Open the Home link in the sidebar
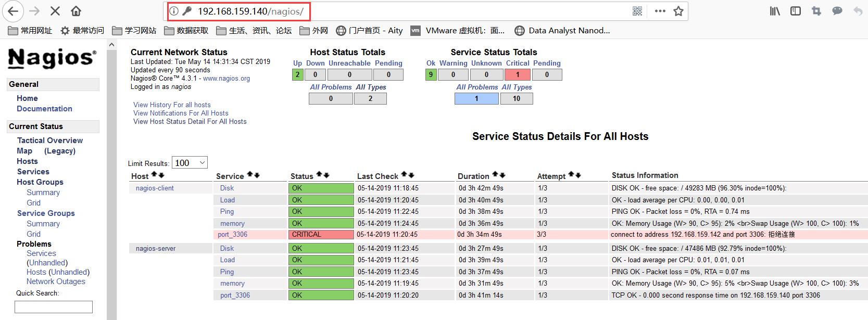Image resolution: width=868 pixels, height=320 pixels. point(27,98)
